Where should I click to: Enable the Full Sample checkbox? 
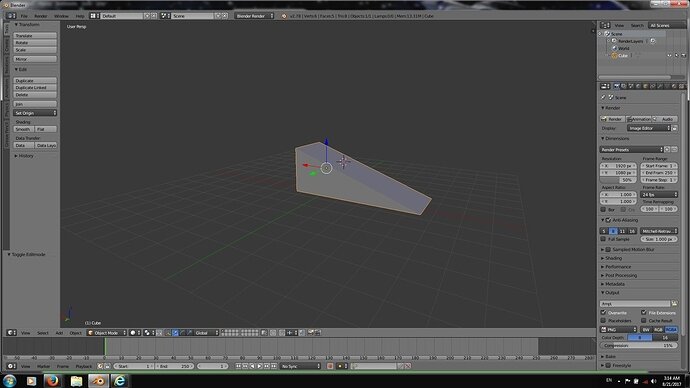point(603,239)
